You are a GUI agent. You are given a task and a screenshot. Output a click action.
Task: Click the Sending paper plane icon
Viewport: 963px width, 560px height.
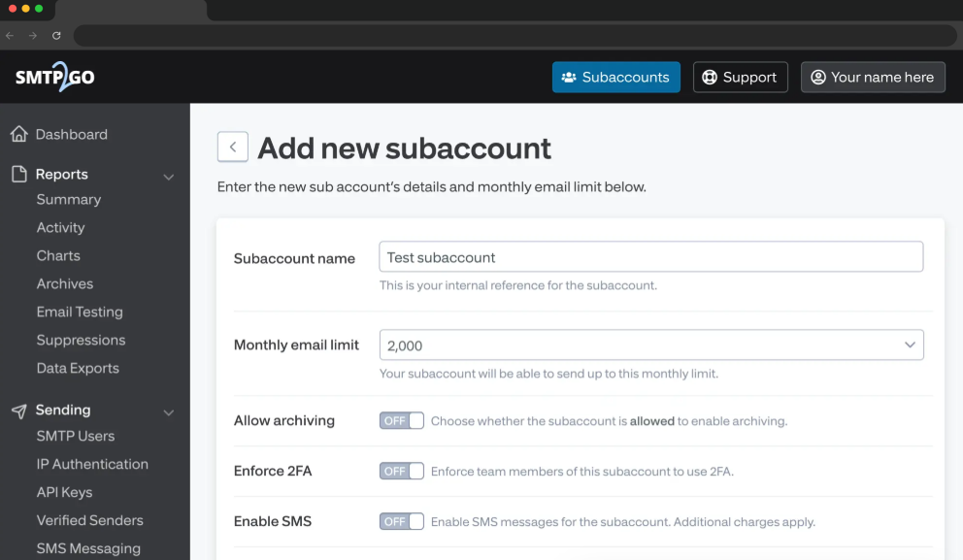point(19,411)
